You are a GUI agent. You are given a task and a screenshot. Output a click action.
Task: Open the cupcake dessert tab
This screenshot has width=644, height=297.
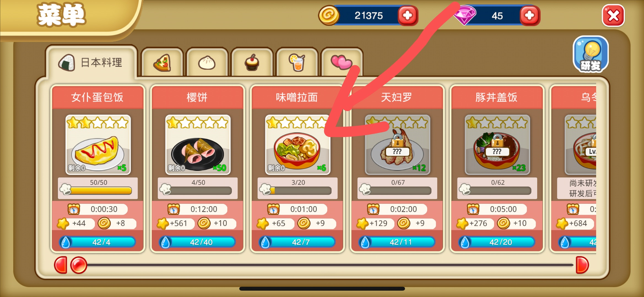[252, 62]
